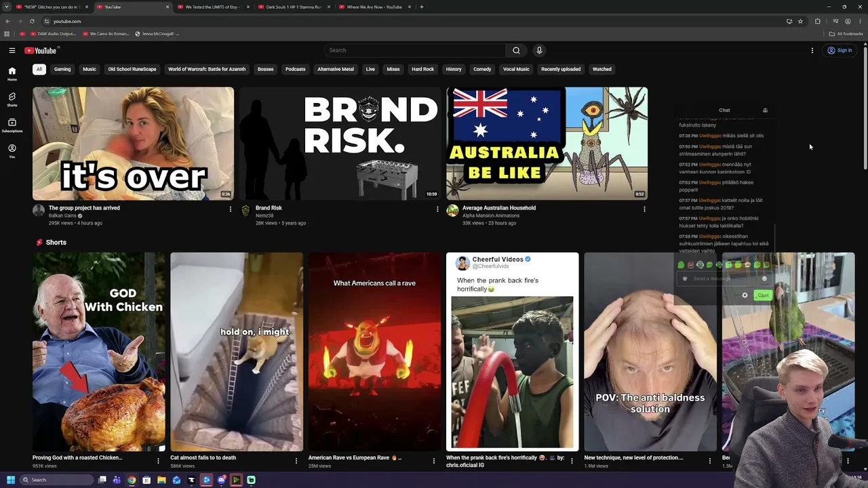Select the Hard Rock filter chip
This screenshot has width=868, height=488.
pyautogui.click(x=422, y=69)
